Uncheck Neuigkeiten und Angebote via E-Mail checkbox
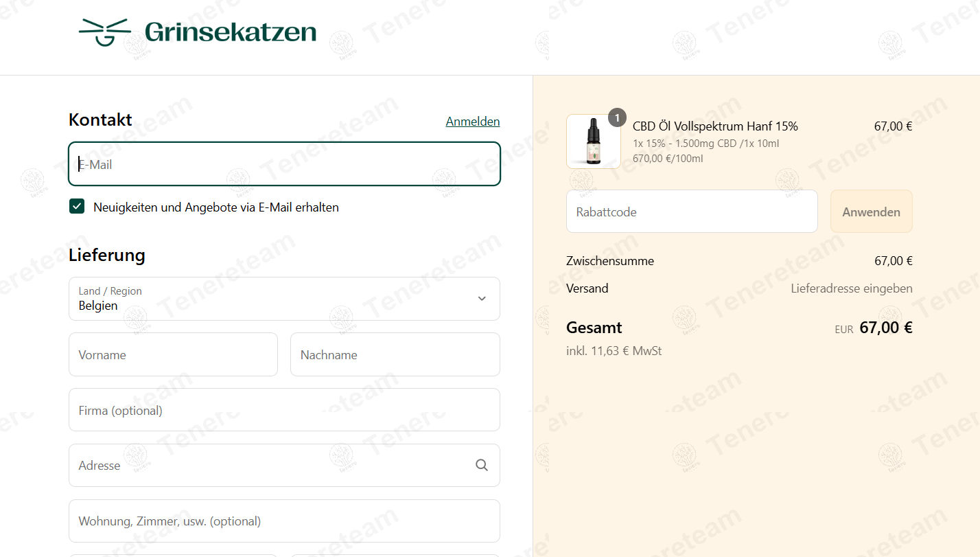 click(77, 207)
